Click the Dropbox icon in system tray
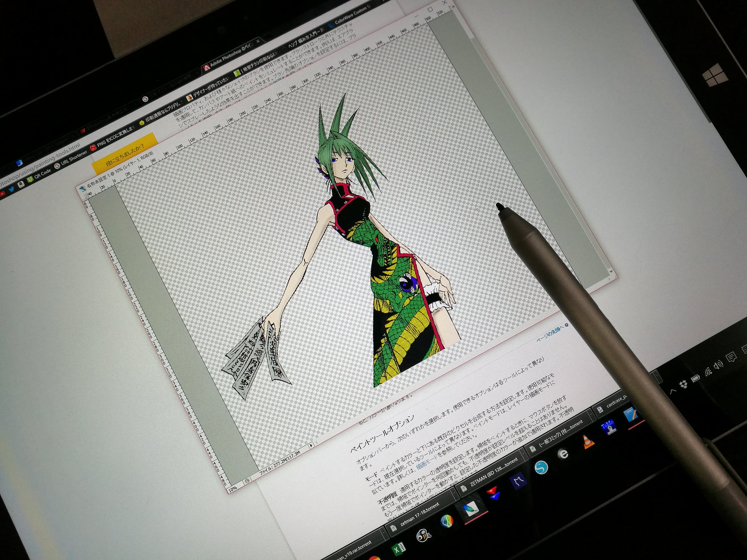The image size is (747, 560). coord(683,384)
